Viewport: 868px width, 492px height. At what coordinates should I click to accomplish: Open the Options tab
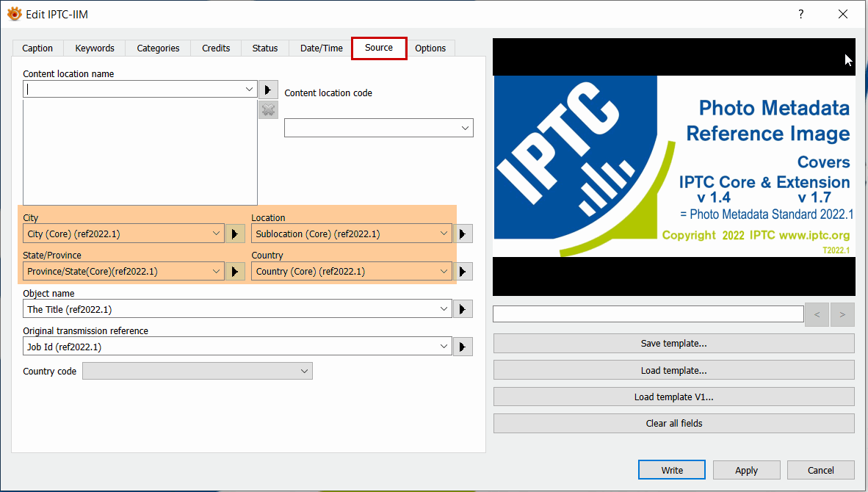[x=430, y=48]
